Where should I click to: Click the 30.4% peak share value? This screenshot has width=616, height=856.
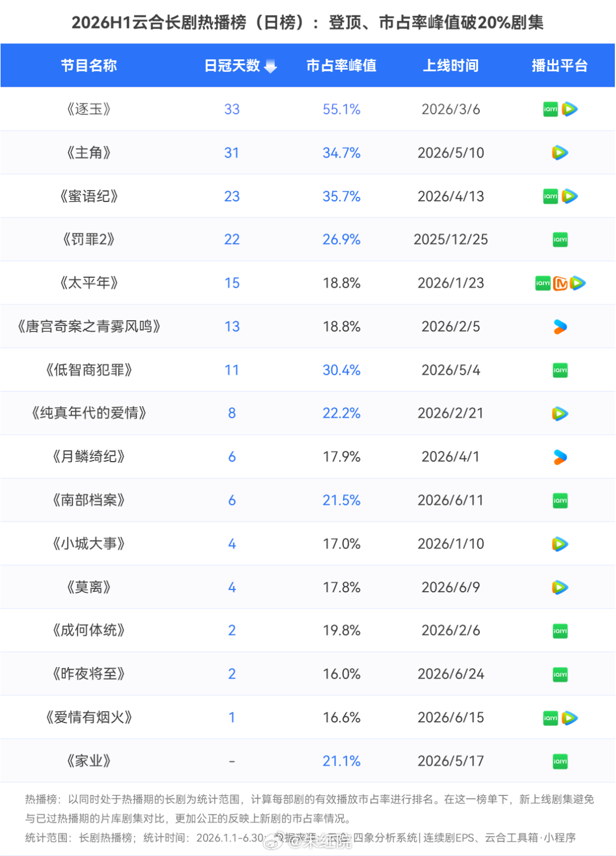click(342, 370)
